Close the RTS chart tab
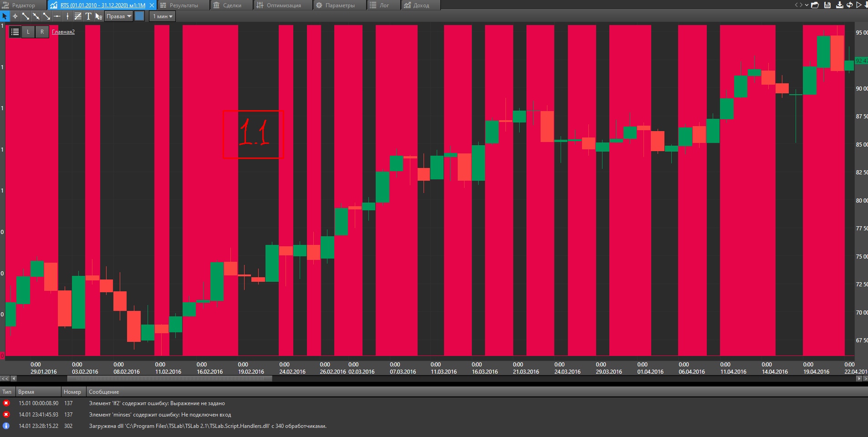The image size is (868, 437). [x=152, y=5]
